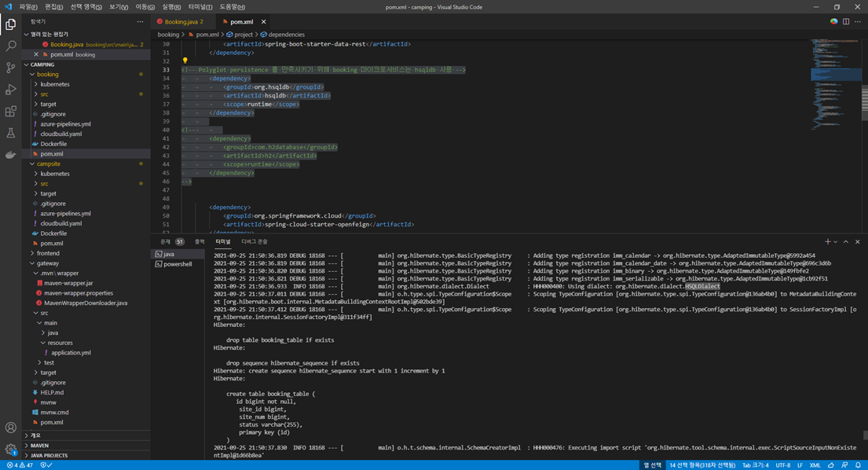
Task: Open the 터미널(T) menu
Action: point(200,6)
